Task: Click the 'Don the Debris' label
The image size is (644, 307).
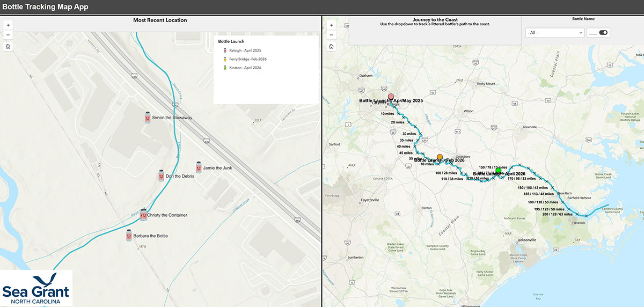Action: (180, 176)
